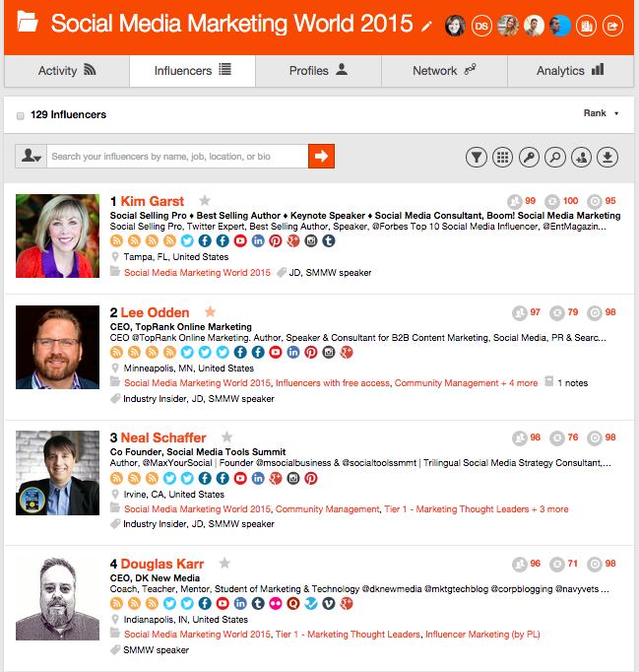
Task: Open Kim Garst's profile name link
Action: click(x=152, y=201)
